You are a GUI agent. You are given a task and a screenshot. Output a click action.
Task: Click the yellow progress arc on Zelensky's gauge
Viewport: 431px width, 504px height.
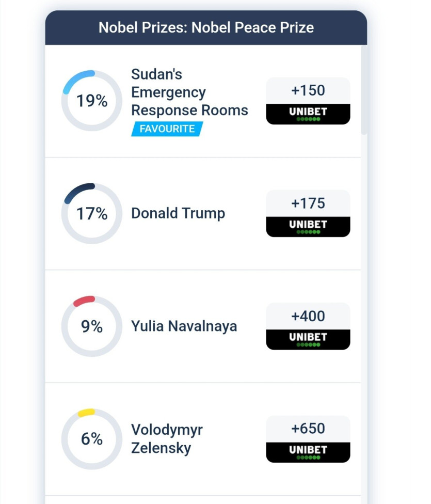[x=86, y=413]
